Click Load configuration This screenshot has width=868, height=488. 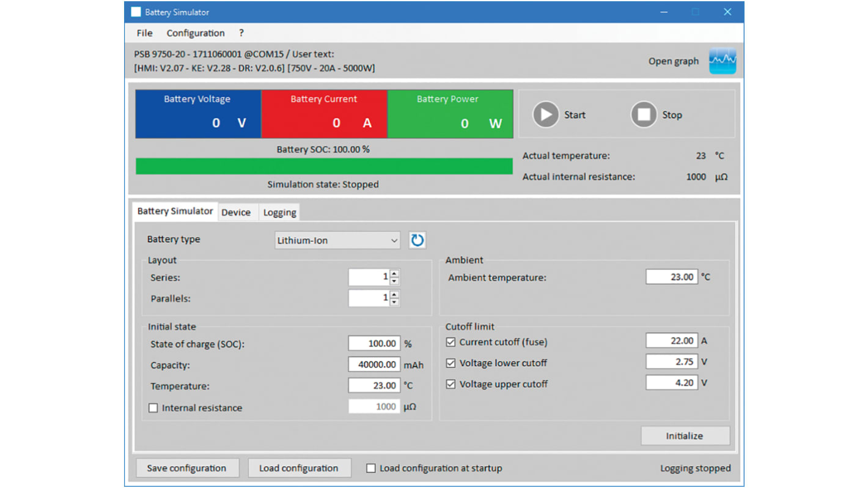click(x=299, y=468)
